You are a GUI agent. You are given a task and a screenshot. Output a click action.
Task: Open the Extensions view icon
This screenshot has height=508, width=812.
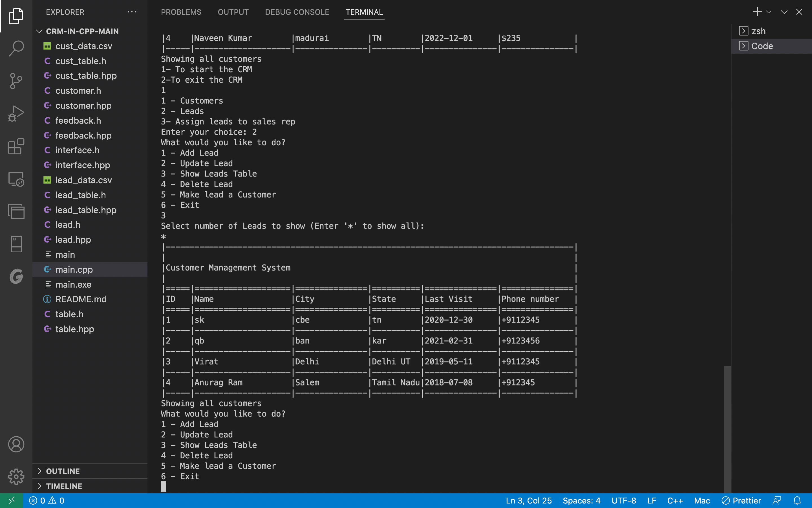(x=16, y=146)
